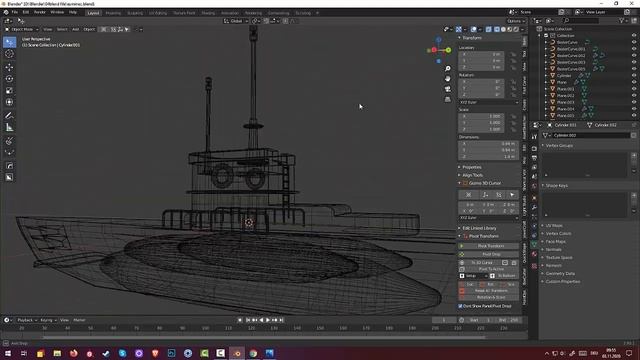Viewport: 640px width, 360px height.
Task: Pick the combined Transform tool
Action: coord(9,102)
